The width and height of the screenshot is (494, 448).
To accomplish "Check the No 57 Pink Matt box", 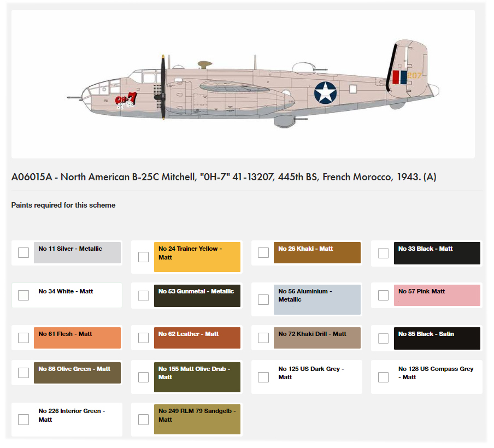I will click(384, 295).
